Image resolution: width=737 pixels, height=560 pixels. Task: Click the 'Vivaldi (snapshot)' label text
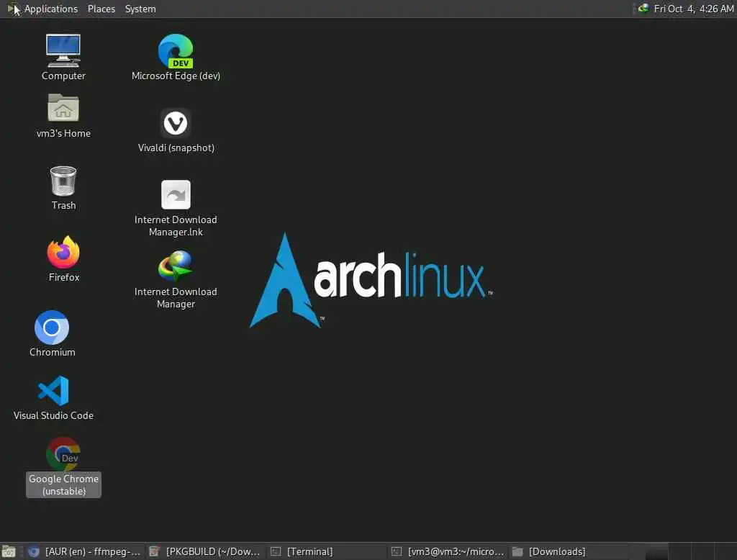176,148
